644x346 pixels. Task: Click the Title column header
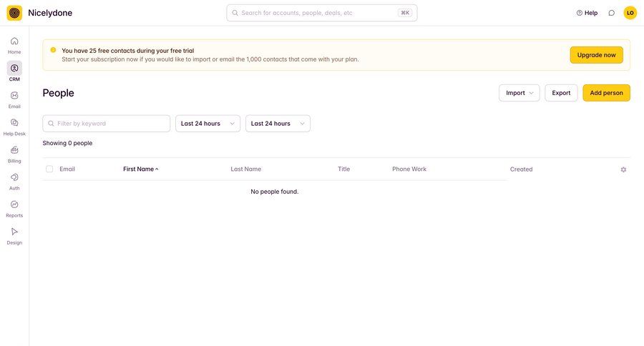[x=343, y=169]
